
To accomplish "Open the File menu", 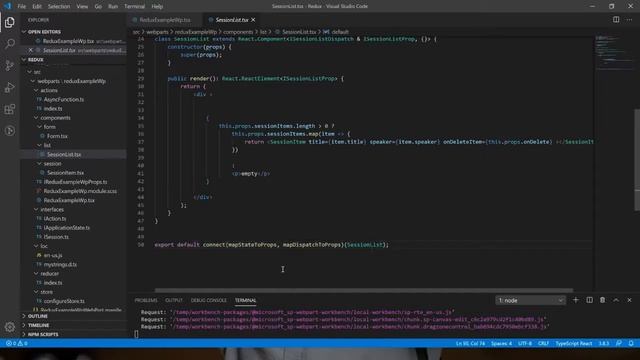I will tap(22, 7).
